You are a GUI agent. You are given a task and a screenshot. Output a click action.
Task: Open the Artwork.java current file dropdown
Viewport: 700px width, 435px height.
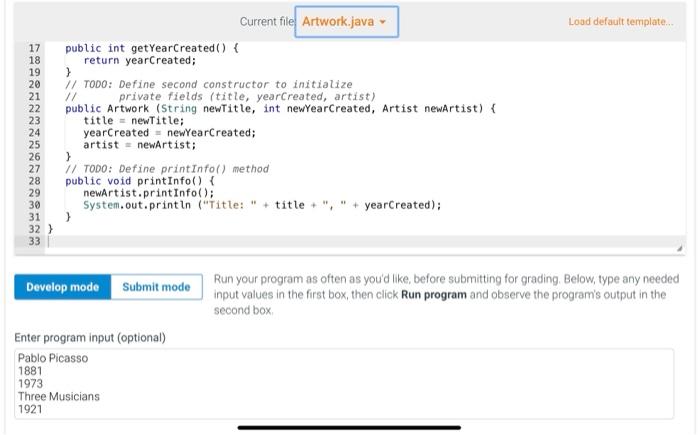tap(346, 21)
